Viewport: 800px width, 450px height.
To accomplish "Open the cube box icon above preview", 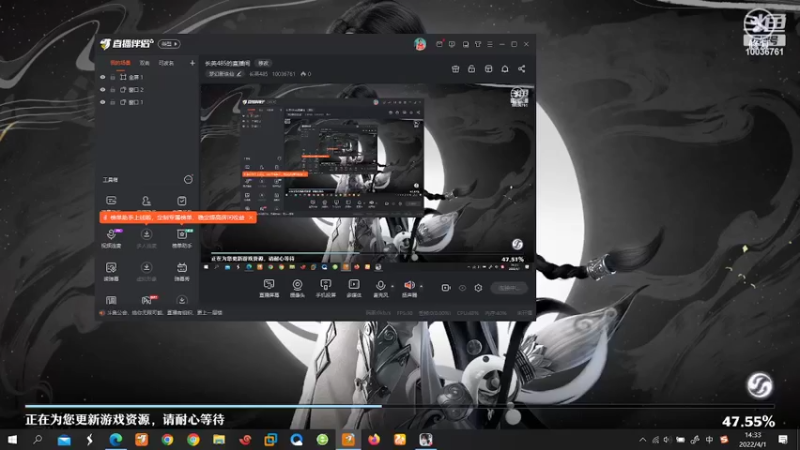I will coord(488,69).
